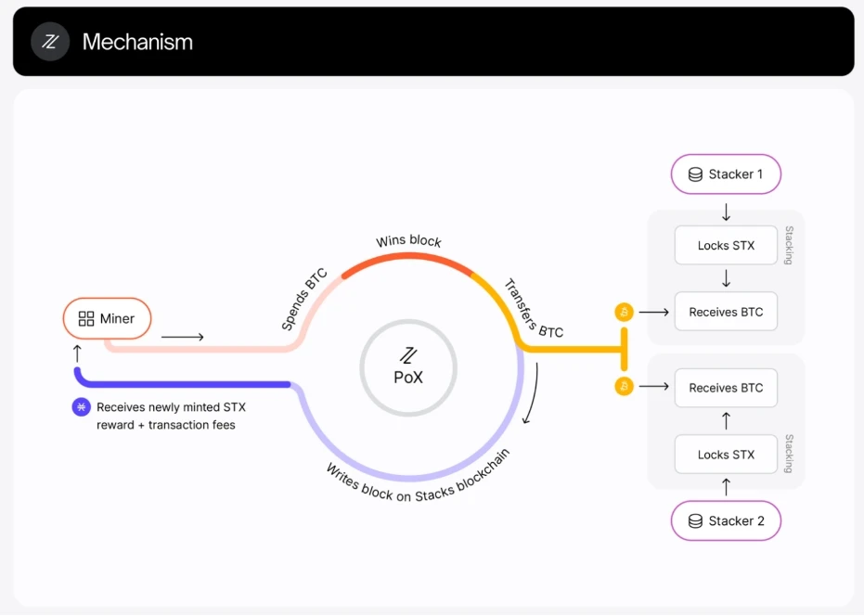This screenshot has height=616, width=864.
Task: Click the Mechanism header title
Action: 137,42
